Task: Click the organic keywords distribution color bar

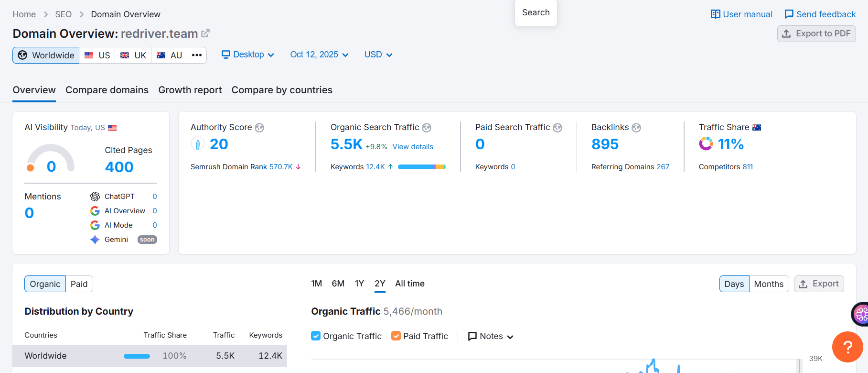Action: pyautogui.click(x=421, y=167)
